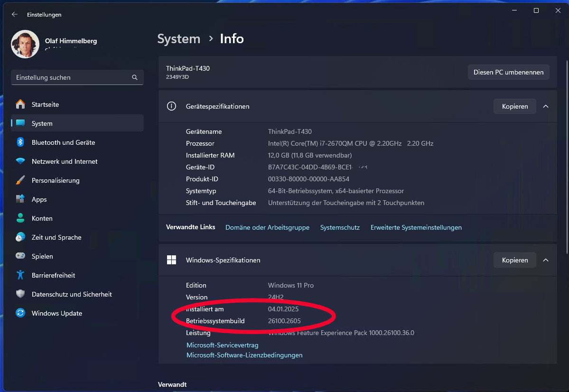Open Microsoft-Software-Lizenzbedingungen link
This screenshot has width=569, height=392.
[244, 355]
